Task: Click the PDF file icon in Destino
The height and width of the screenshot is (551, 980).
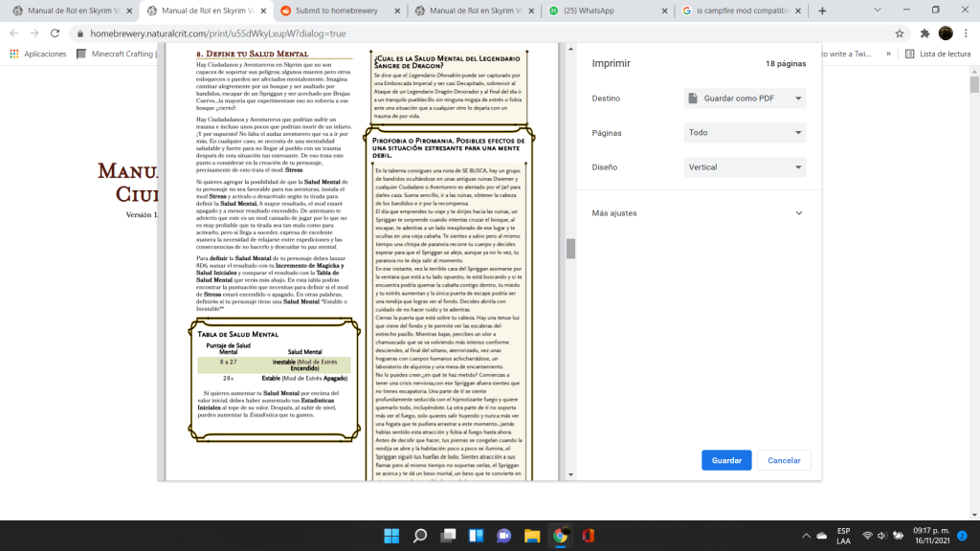Action: pos(693,99)
